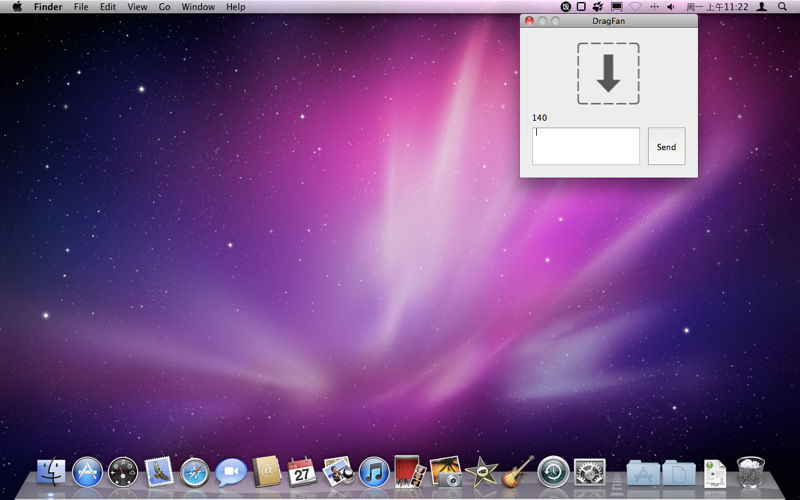Launch Preview from the Dock

[338, 471]
